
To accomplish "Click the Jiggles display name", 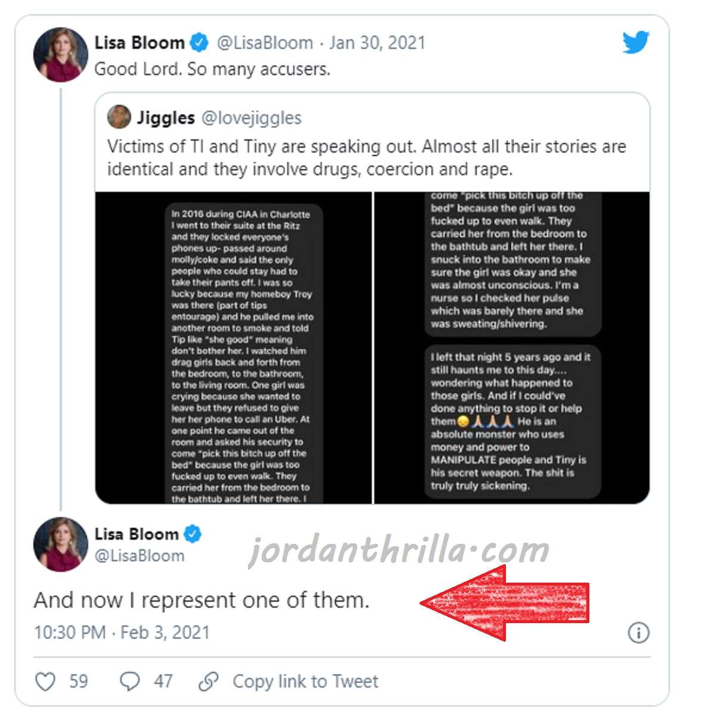I will coord(166,118).
